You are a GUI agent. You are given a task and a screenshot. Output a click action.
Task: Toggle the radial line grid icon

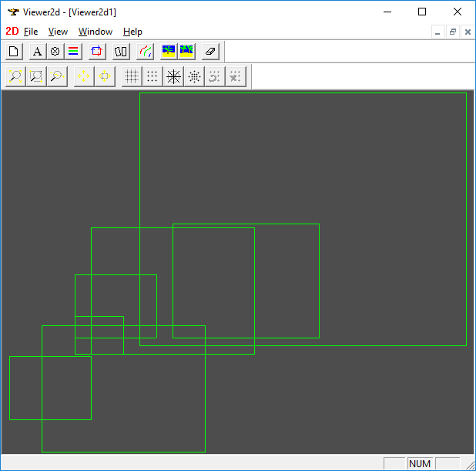click(x=173, y=76)
